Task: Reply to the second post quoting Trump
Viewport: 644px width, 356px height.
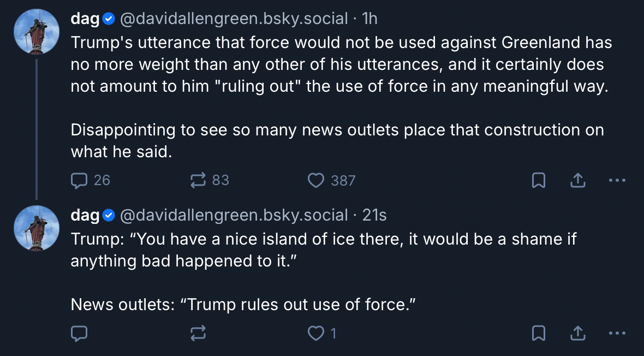Action: pyautogui.click(x=80, y=333)
